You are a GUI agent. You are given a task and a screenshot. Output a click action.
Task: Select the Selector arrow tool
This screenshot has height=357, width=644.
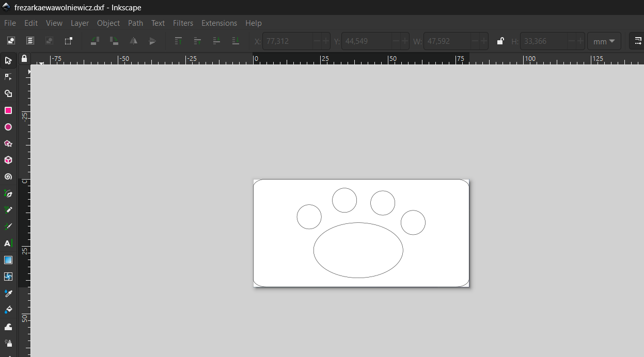pos(8,60)
